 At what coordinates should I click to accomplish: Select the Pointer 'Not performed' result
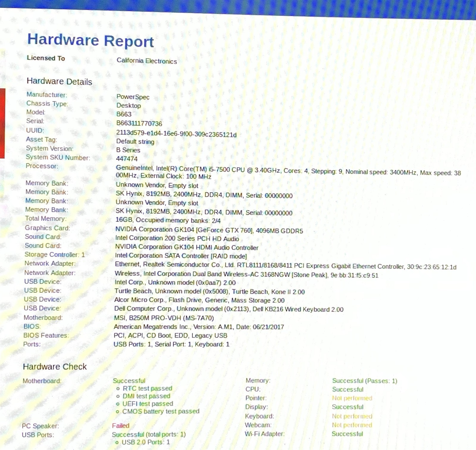pos(352,398)
